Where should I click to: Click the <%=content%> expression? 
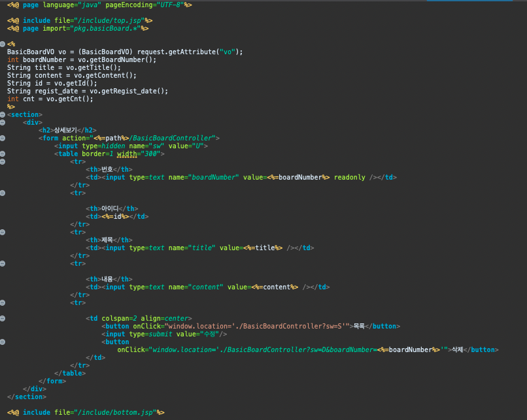click(x=275, y=287)
